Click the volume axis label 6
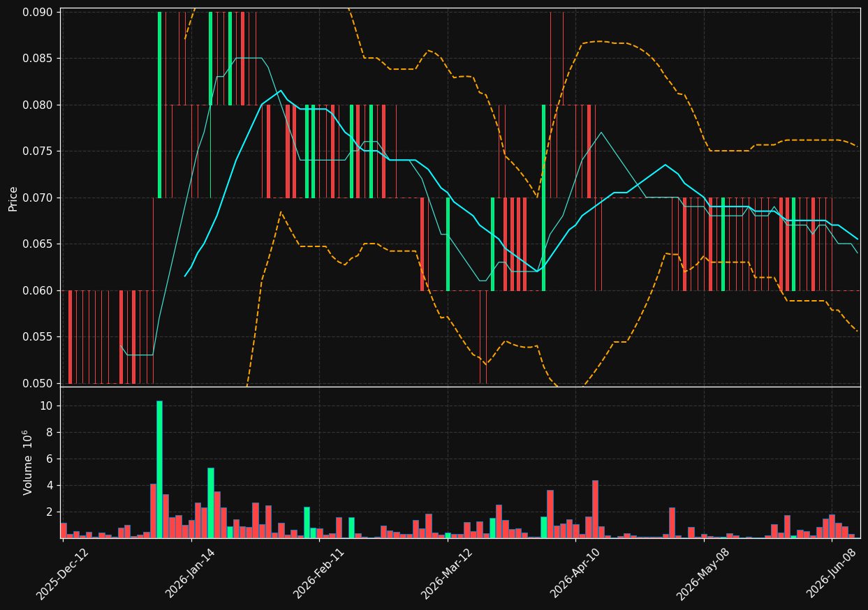This screenshot has height=610, width=868. pos(50,459)
